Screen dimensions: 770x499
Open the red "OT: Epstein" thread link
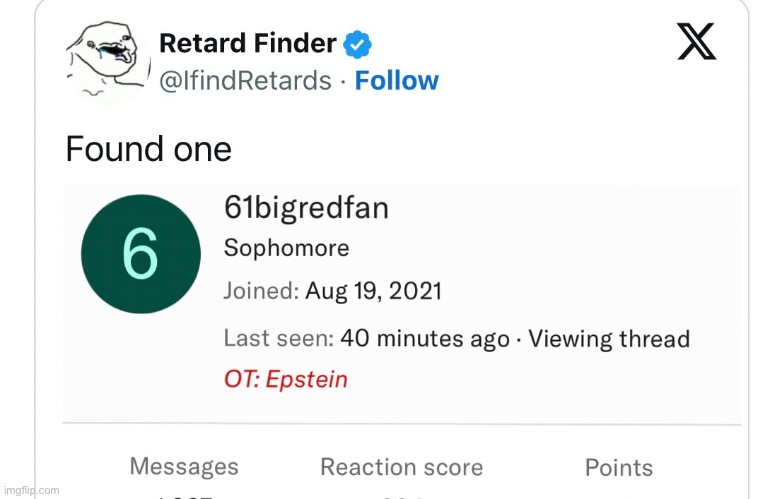point(285,380)
